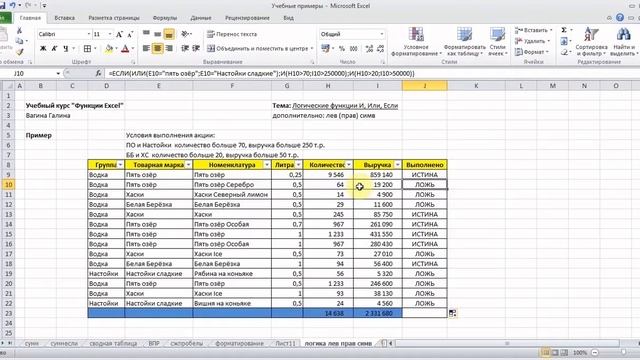Toggle italic (К) formatting

[x=54, y=49]
